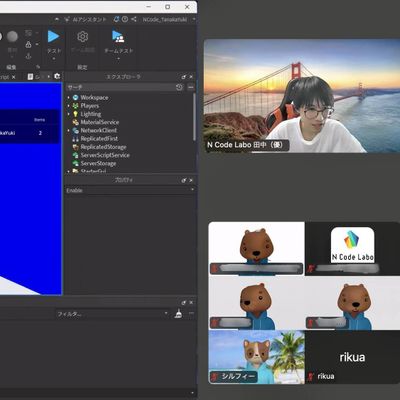
Task: Expand the NetworkClient tree node
Action: tap(69, 130)
